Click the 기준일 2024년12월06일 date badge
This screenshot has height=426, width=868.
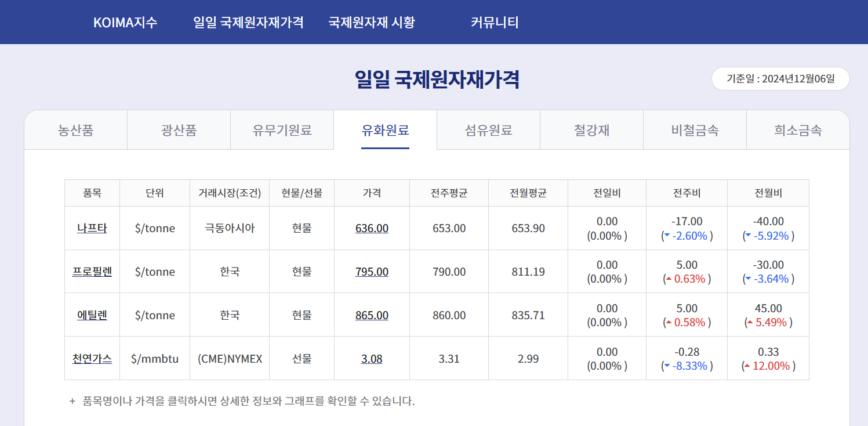[780, 79]
